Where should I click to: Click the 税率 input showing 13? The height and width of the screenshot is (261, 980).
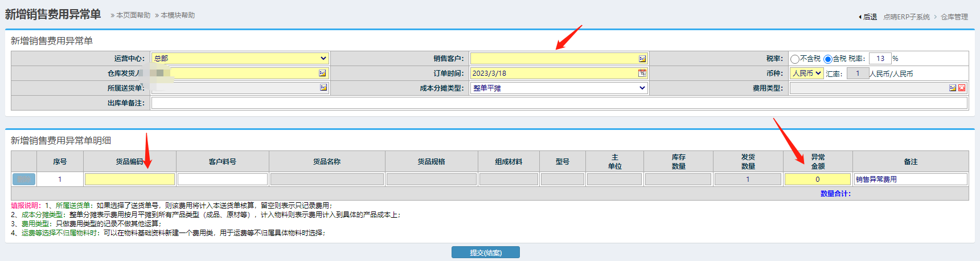click(880, 58)
